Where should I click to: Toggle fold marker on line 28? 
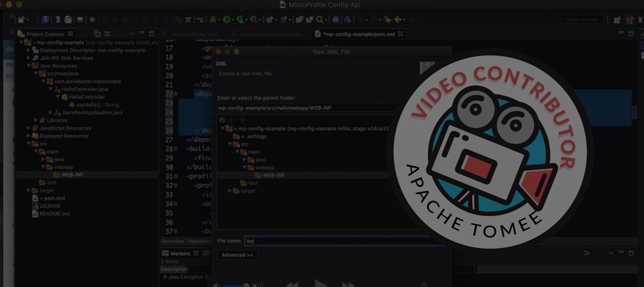pos(176,149)
